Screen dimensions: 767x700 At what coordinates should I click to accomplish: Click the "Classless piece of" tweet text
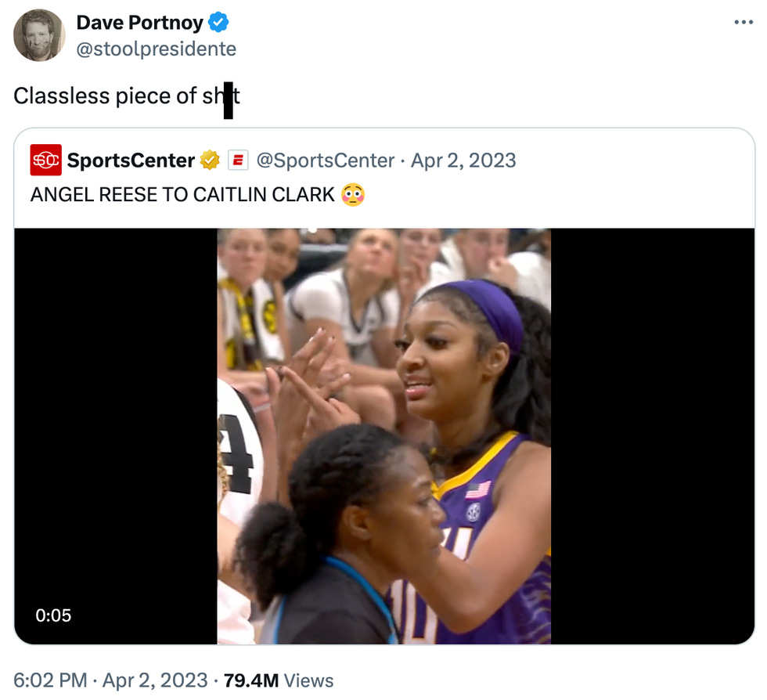pos(106,96)
